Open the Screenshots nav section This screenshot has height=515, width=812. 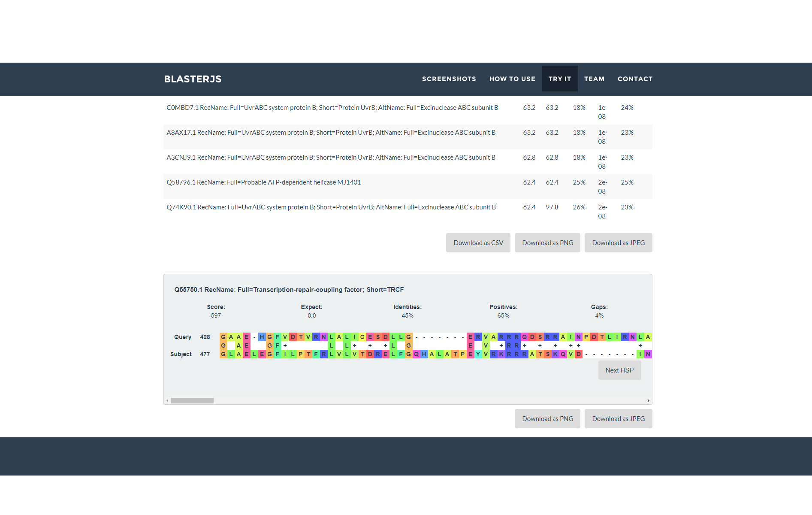point(449,79)
